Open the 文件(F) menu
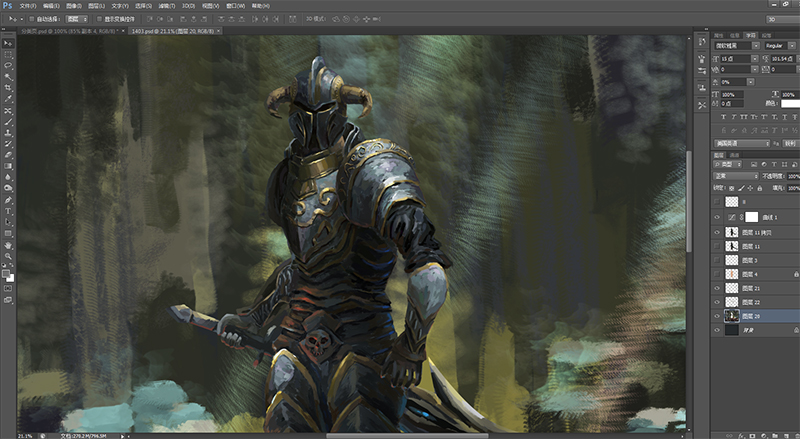The height and width of the screenshot is (439, 800). pos(28,6)
